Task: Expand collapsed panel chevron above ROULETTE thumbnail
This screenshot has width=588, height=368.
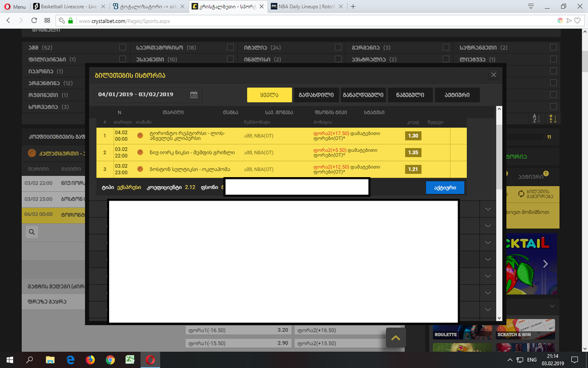Action: coord(552,306)
